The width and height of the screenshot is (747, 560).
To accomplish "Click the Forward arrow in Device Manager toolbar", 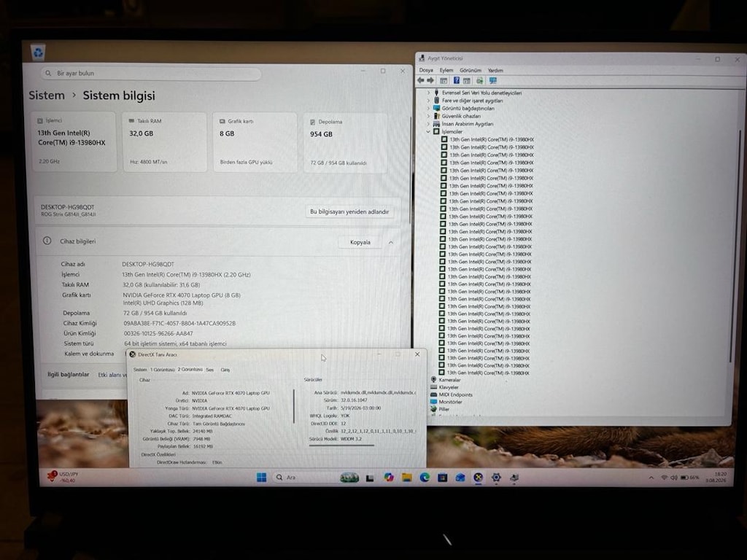I will [430, 80].
